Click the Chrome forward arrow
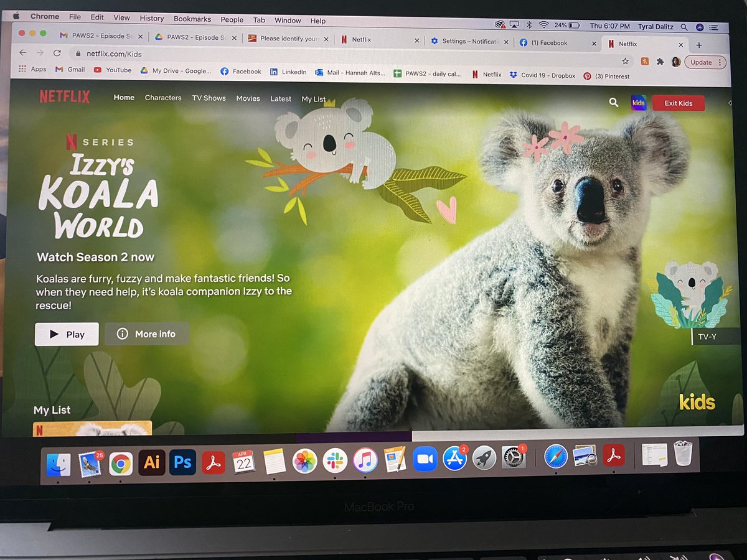This screenshot has width=747, height=560. (x=40, y=53)
